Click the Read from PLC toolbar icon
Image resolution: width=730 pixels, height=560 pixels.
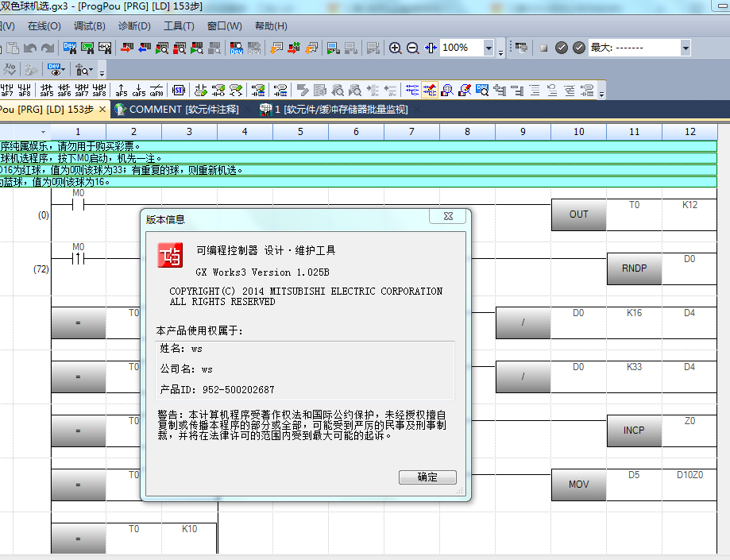[x=145, y=48]
